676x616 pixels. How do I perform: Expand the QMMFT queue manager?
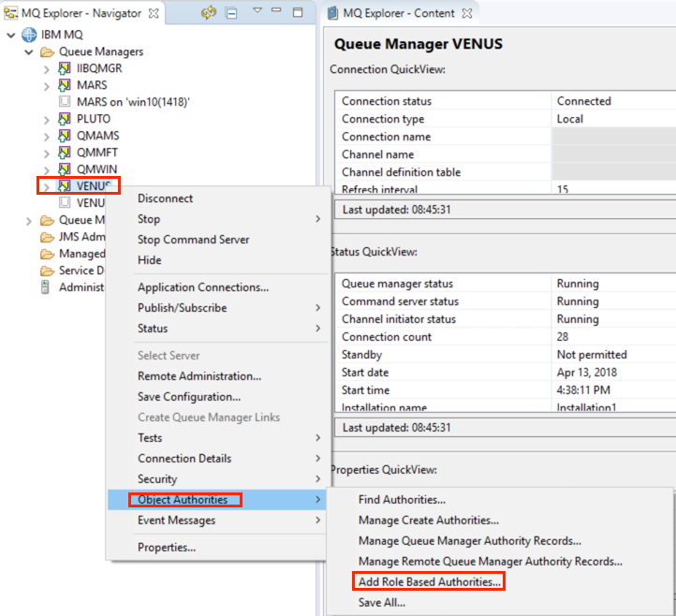[x=47, y=153]
